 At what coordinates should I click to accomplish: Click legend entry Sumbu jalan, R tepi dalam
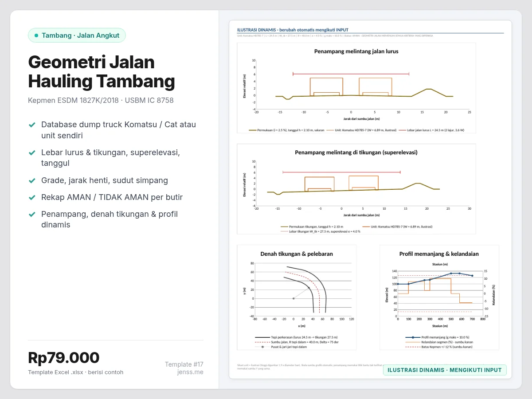(297, 342)
